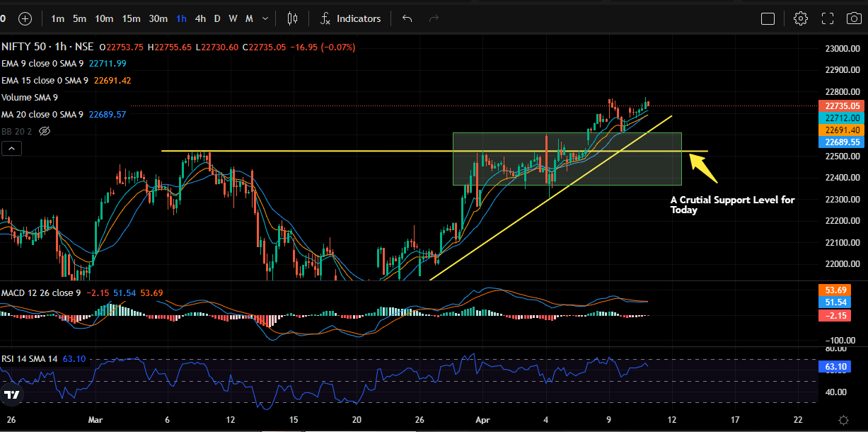
Task: Open chart settings gear in top toolbar
Action: click(x=801, y=18)
